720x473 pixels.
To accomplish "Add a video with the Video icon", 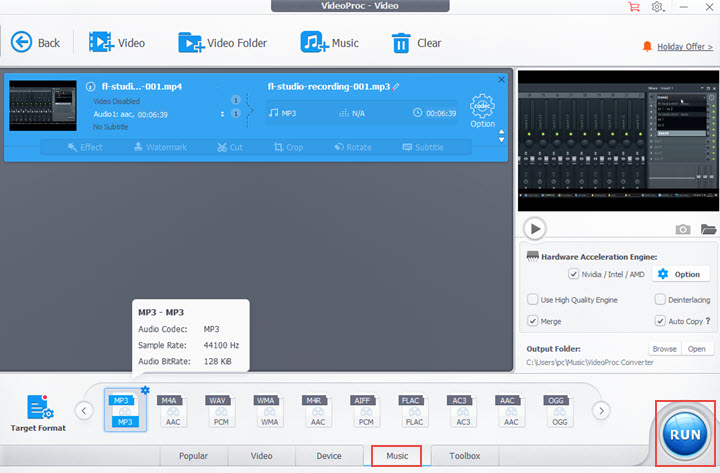I will coord(117,43).
